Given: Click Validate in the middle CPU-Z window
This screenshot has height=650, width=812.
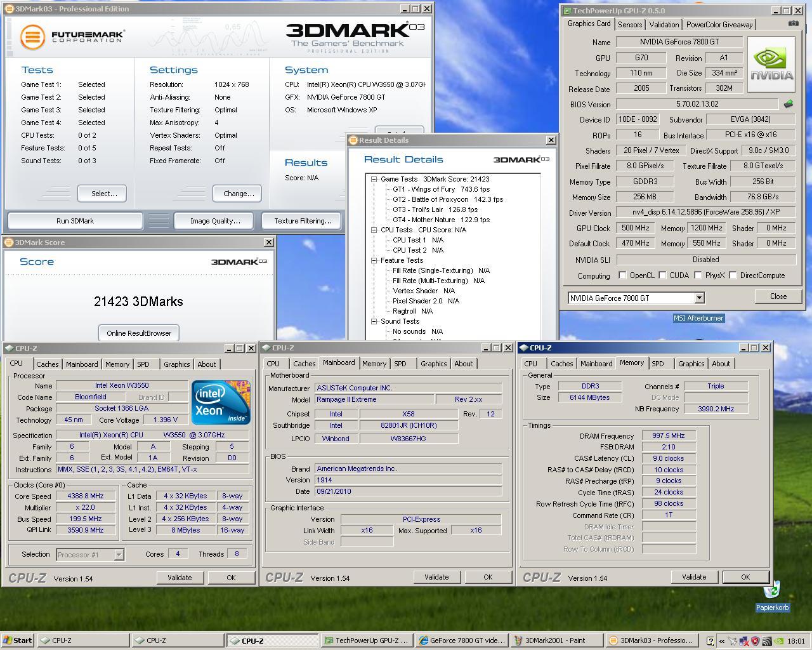Looking at the screenshot, I should point(436,577).
